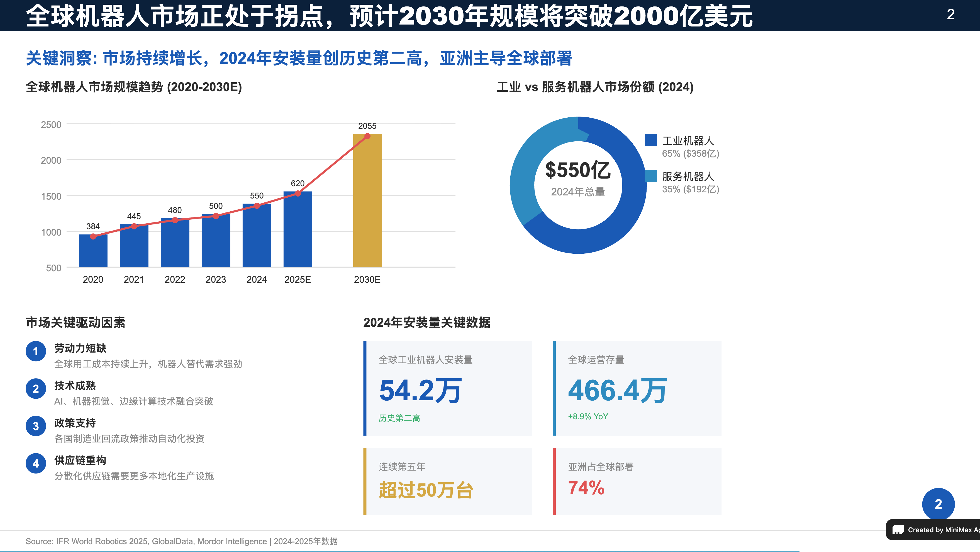Click the numbered circle 3 beside 政策支持

tap(36, 426)
